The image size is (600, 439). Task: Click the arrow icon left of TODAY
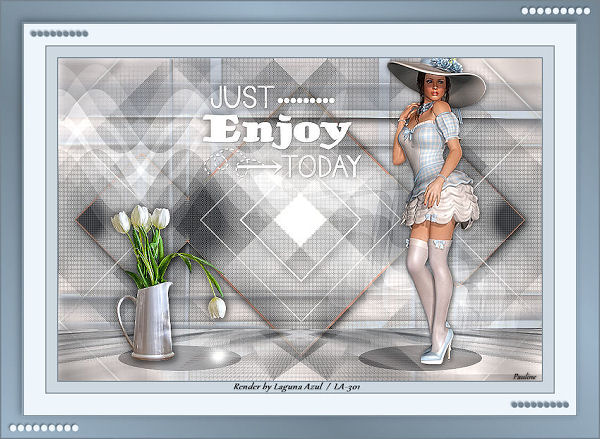pos(243,164)
